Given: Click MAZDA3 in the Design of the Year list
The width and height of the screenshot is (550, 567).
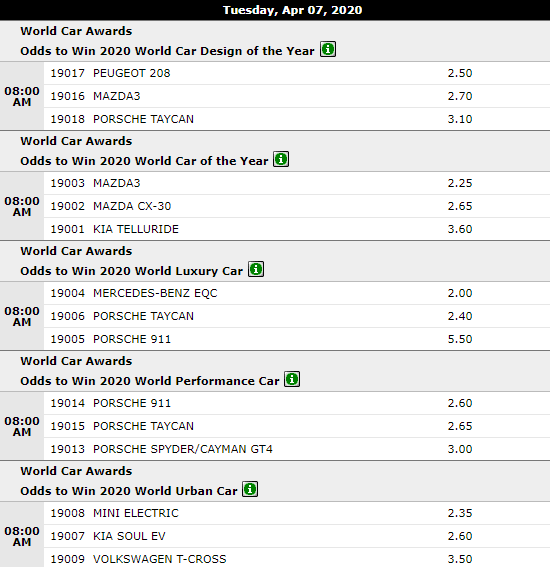Looking at the screenshot, I should [116, 96].
